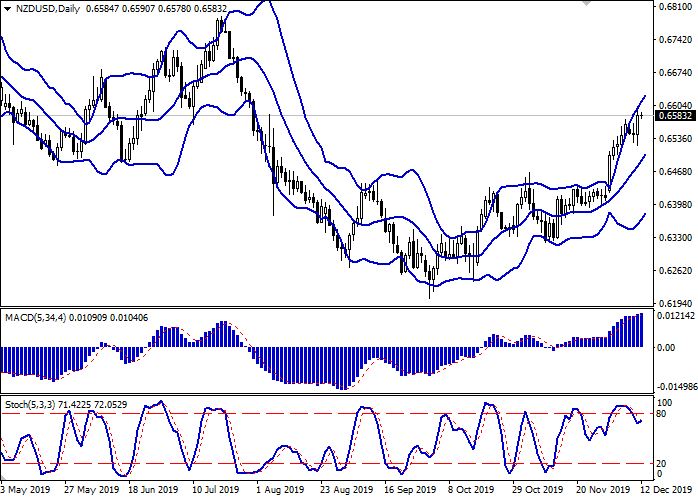Click the MACD -0.014986 scale label
Viewport: 698px width, 500px height.
coord(676,385)
